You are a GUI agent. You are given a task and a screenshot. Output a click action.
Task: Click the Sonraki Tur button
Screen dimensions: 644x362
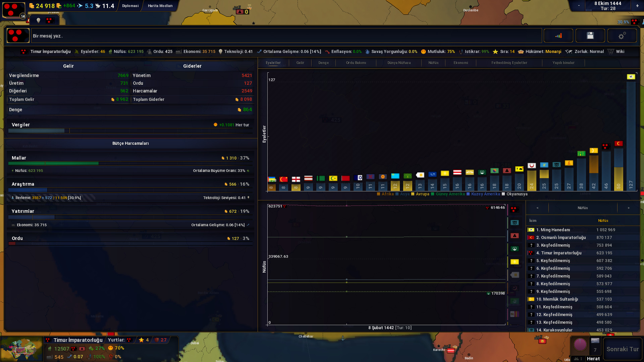click(623, 349)
